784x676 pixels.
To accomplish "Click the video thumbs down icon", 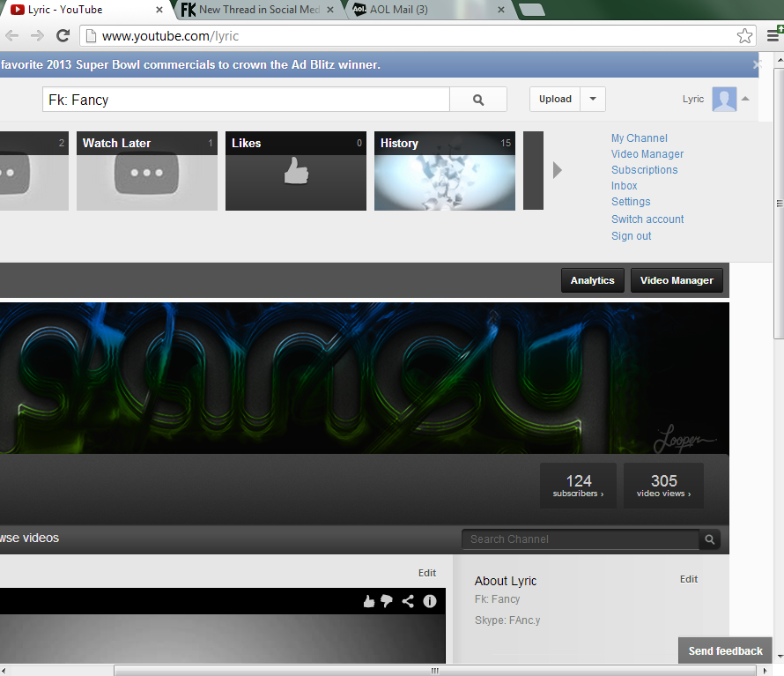I will [387, 601].
